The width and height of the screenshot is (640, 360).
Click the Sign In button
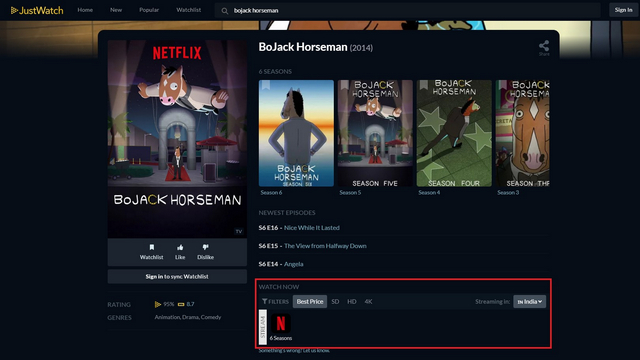[x=623, y=10]
